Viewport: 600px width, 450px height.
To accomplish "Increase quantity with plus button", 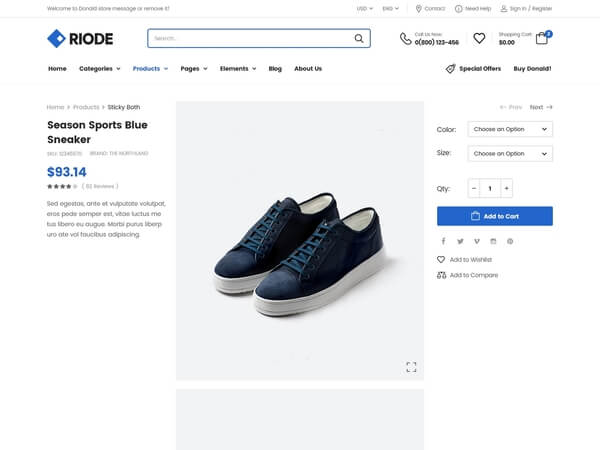I will tap(506, 188).
